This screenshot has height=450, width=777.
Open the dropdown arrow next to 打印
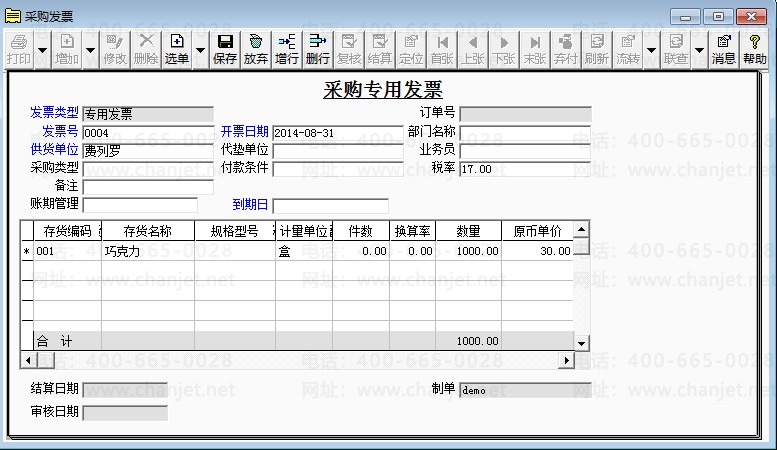coord(43,50)
